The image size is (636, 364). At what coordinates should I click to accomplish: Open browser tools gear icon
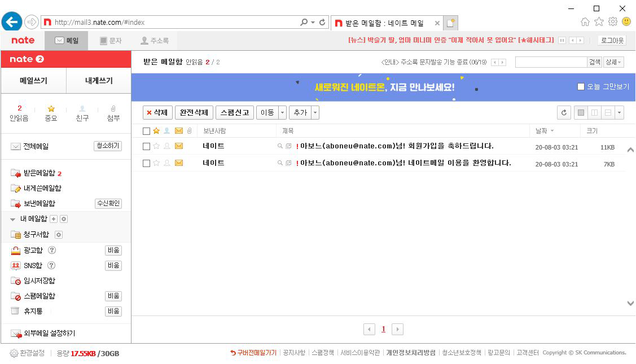pyautogui.click(x=613, y=21)
